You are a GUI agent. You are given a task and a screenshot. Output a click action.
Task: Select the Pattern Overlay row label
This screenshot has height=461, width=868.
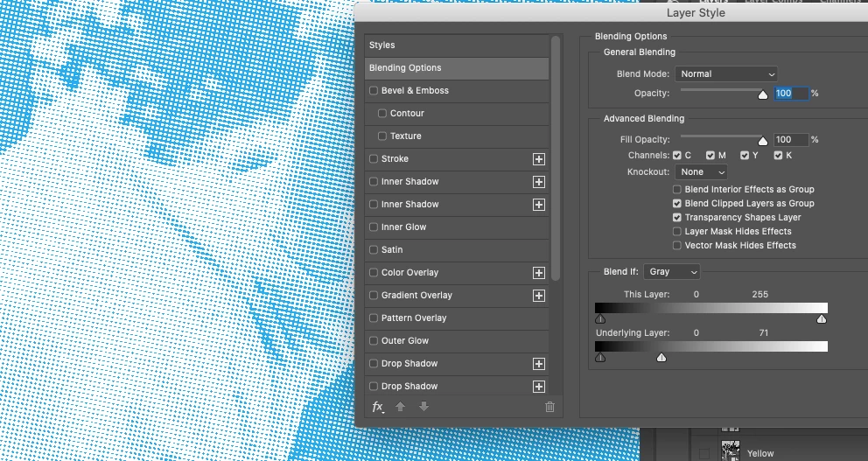(x=414, y=318)
